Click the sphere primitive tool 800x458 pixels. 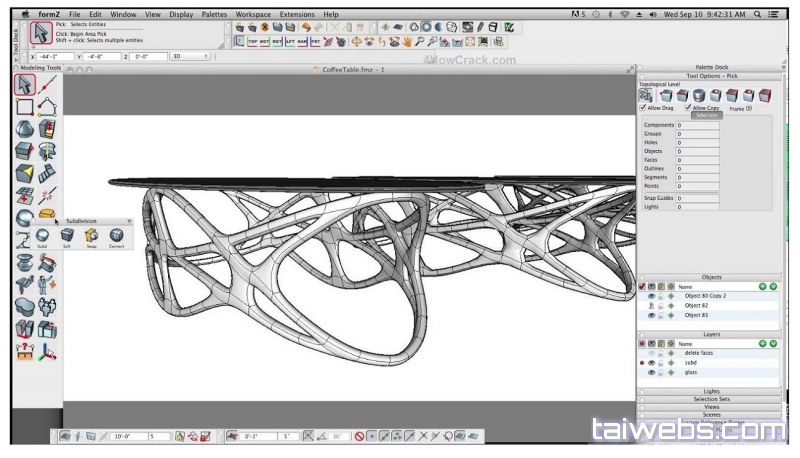[x=25, y=129]
